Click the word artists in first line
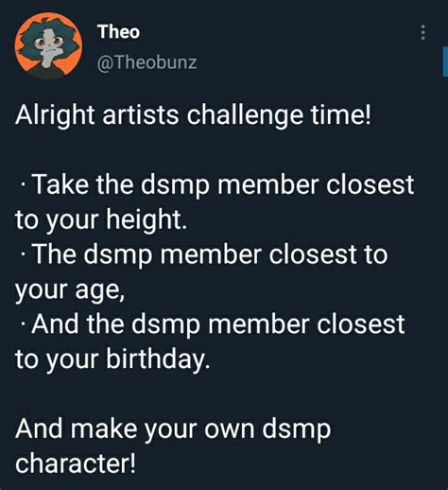Screen dimensions: 448x490 (141, 114)
